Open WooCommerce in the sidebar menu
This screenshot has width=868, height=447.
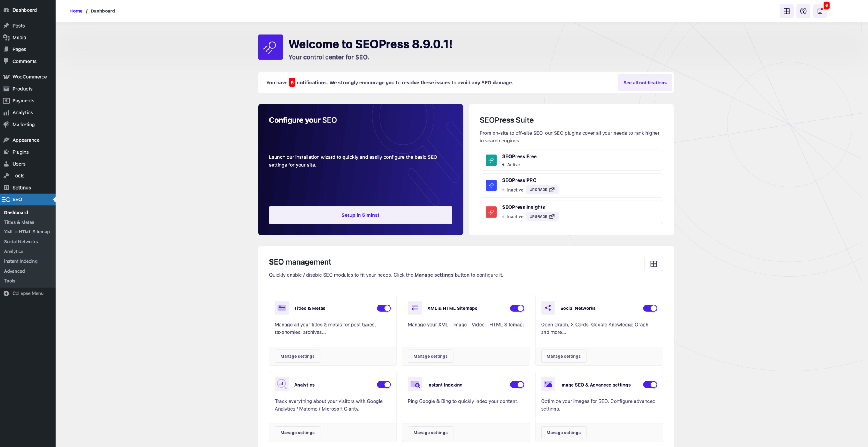click(x=29, y=77)
